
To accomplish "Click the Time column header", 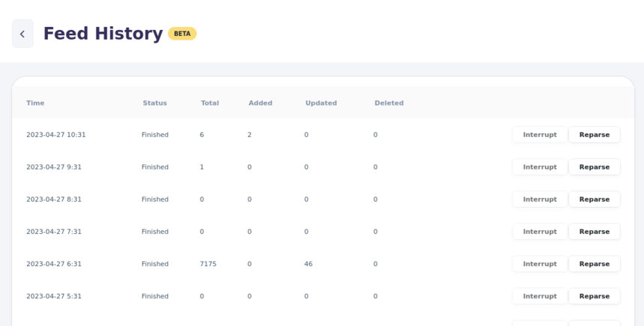I will (35, 103).
